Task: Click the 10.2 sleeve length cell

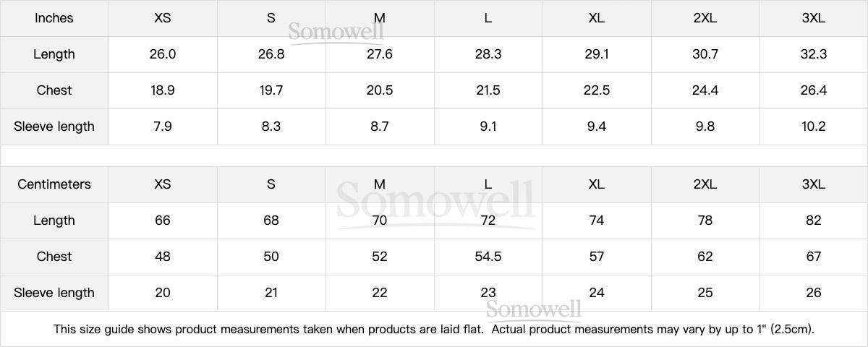Action: click(813, 127)
